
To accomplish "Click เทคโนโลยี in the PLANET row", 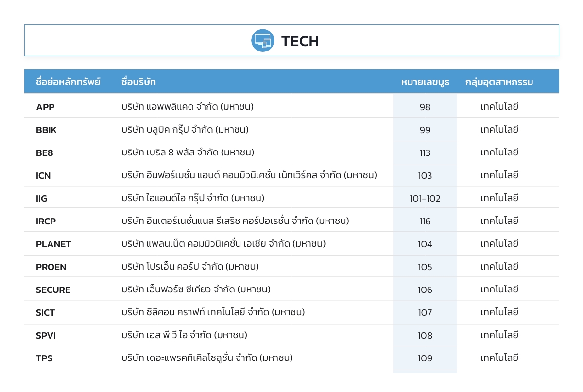I will [499, 243].
